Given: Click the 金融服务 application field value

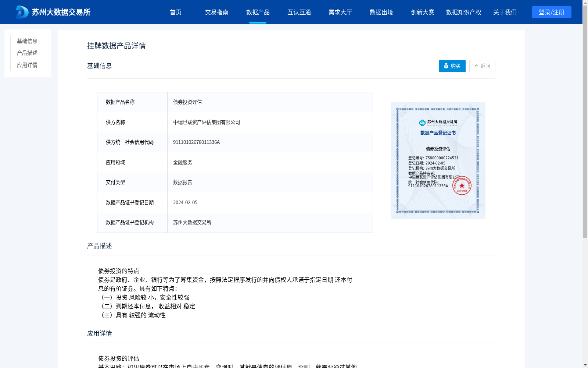Looking at the screenshot, I should [x=183, y=162].
